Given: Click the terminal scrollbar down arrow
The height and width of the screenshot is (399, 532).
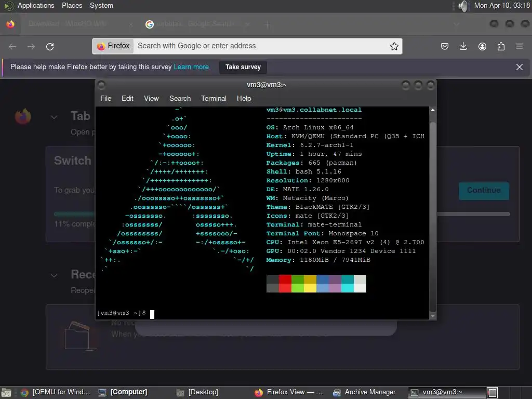Looking at the screenshot, I should (433, 316).
